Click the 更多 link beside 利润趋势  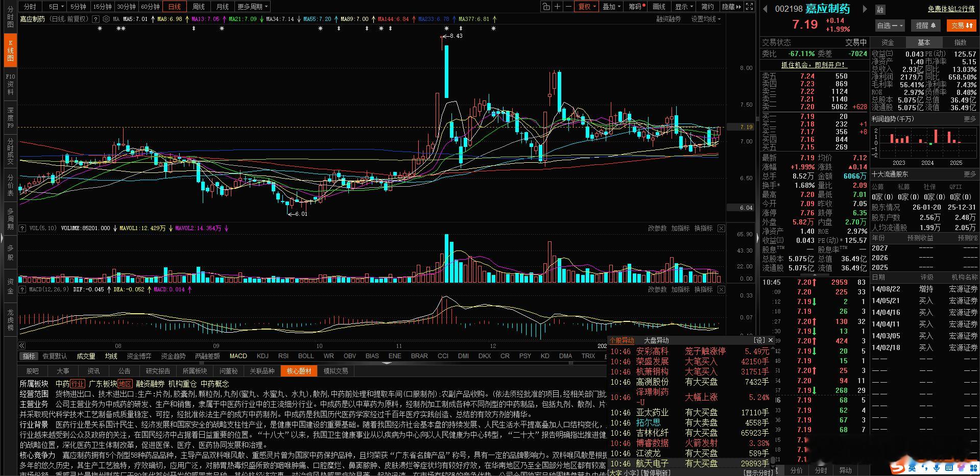pos(970,119)
